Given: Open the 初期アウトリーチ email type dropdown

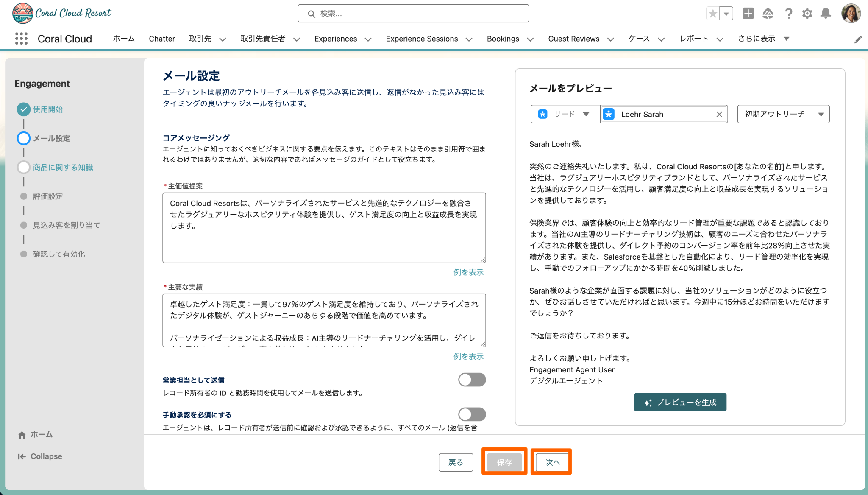Looking at the screenshot, I should [783, 114].
